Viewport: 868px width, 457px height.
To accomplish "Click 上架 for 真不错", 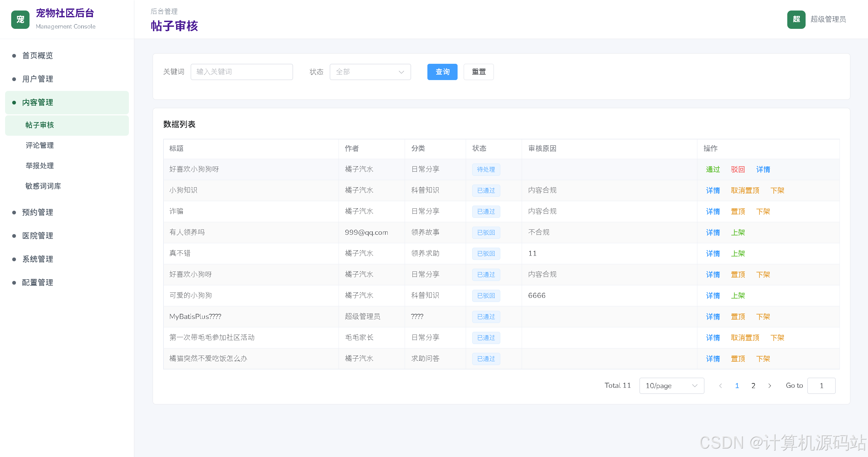I will [x=738, y=254].
